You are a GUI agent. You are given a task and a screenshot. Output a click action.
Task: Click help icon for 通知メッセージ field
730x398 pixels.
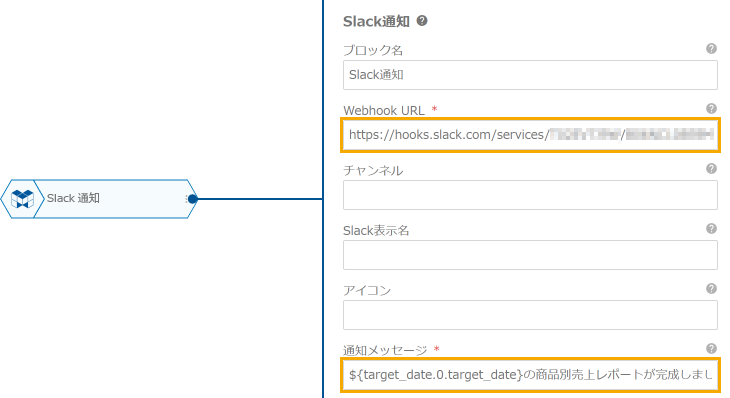pos(711,349)
